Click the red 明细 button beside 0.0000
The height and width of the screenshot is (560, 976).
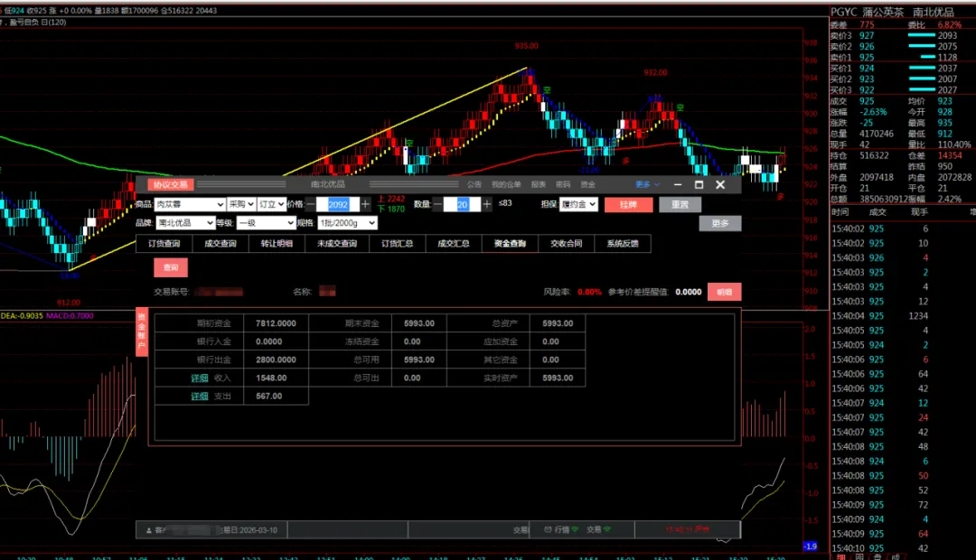coord(724,292)
